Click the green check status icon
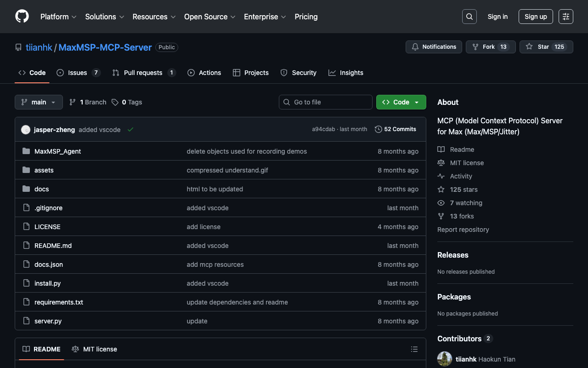This screenshot has width=588, height=368. coord(130,130)
